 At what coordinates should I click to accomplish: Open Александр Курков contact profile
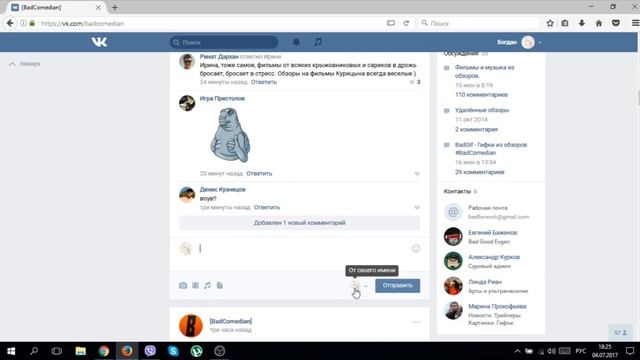click(494, 257)
